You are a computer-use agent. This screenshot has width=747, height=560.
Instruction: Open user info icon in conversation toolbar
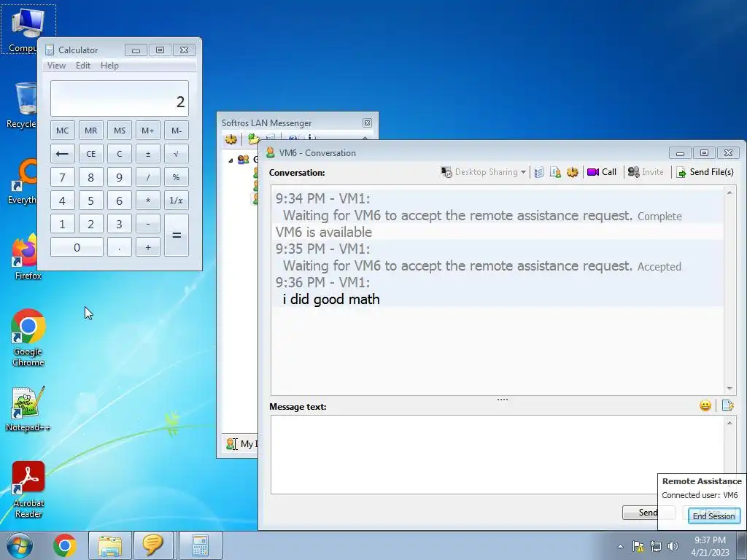pos(555,172)
